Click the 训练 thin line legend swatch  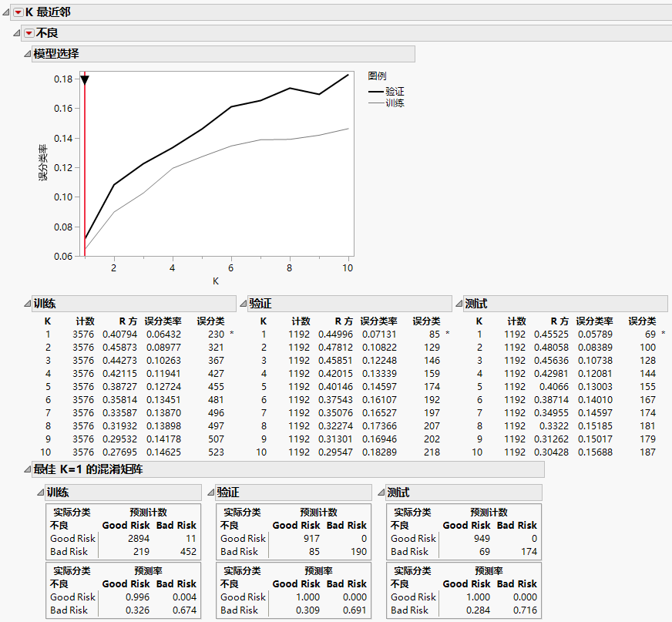click(x=376, y=103)
